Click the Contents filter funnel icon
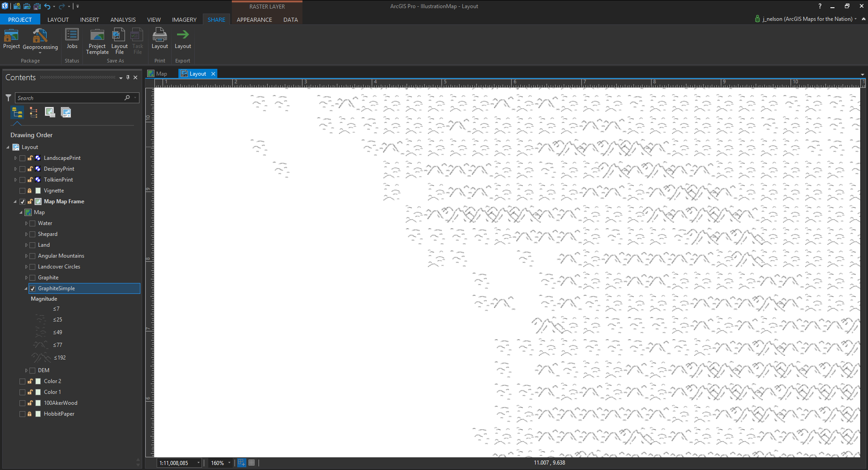Screen dimensions: 868x470 click(x=8, y=98)
